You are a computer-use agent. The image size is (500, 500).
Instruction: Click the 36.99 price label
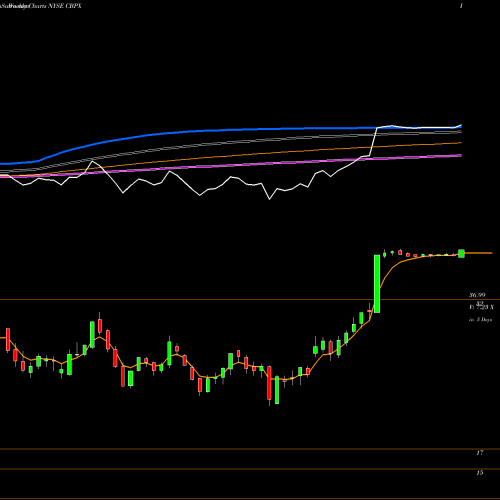pyautogui.click(x=477, y=295)
